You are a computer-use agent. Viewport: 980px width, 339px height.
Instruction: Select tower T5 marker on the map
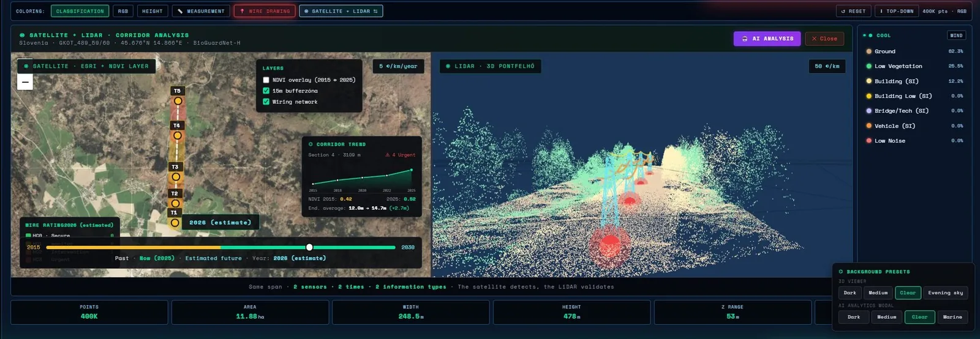178,101
